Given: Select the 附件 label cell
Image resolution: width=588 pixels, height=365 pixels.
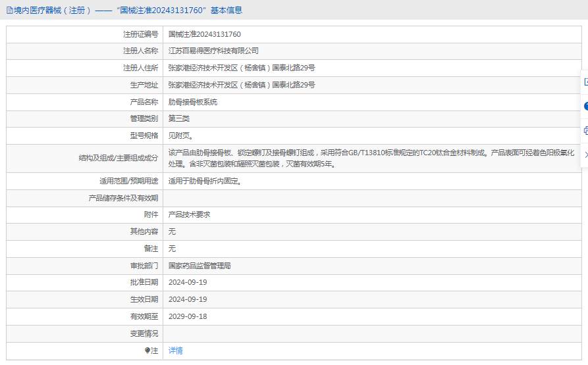Looking at the screenshot, I should 85,215.
